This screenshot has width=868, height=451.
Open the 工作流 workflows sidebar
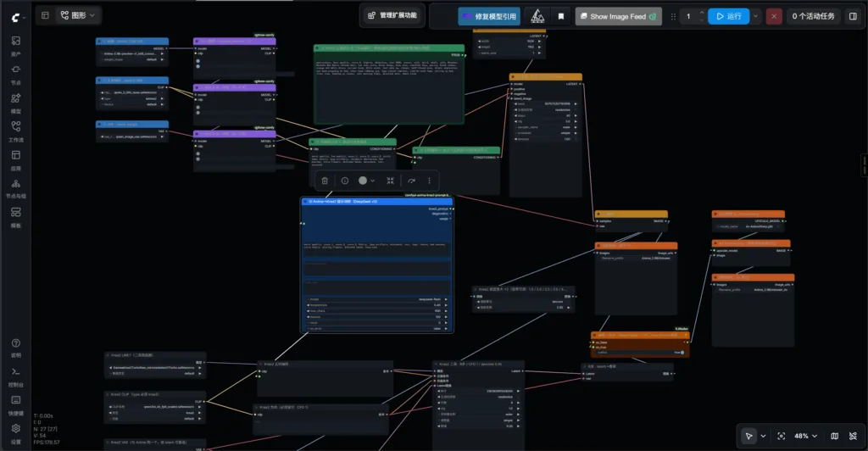click(x=15, y=131)
